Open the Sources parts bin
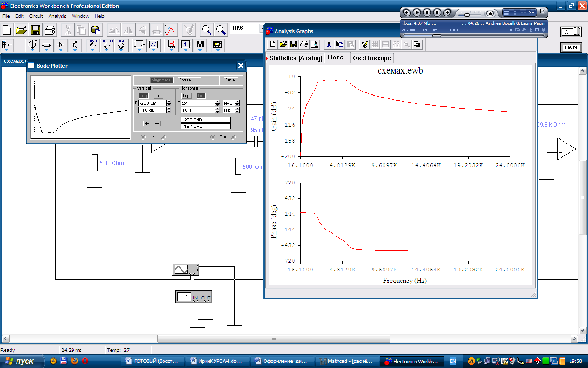The width and height of the screenshot is (588, 368). [x=33, y=45]
